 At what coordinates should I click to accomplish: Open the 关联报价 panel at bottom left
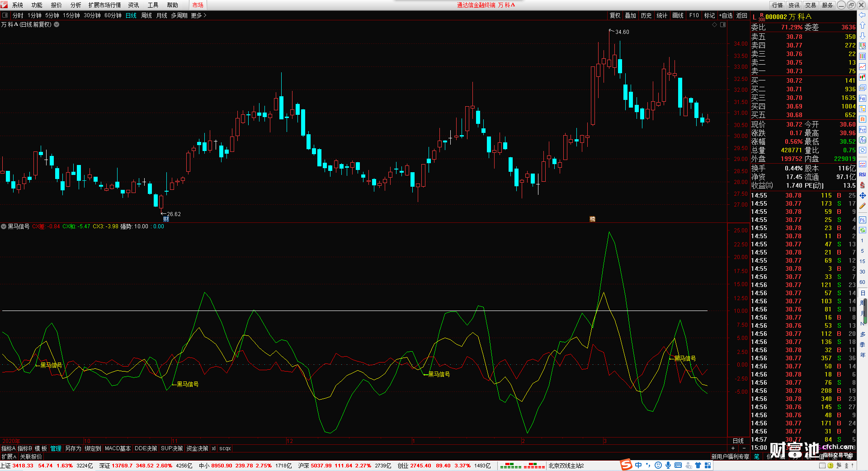point(31,457)
